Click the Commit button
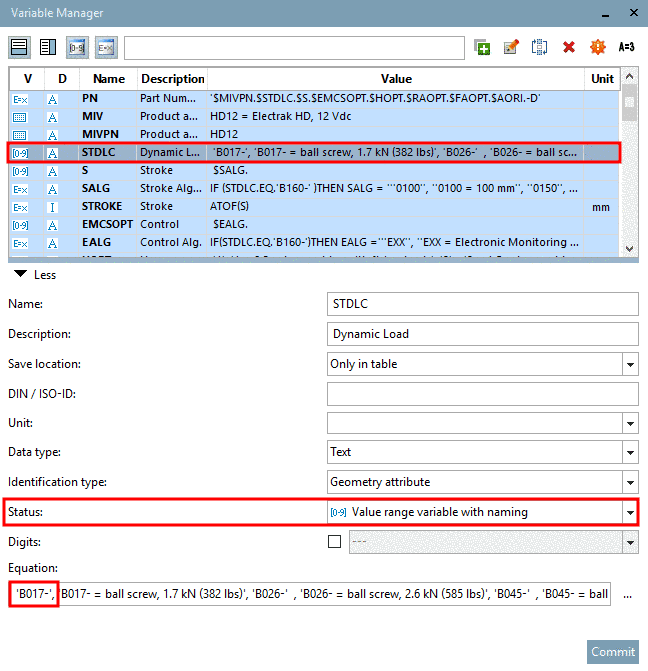The image size is (648, 671). [x=612, y=652]
